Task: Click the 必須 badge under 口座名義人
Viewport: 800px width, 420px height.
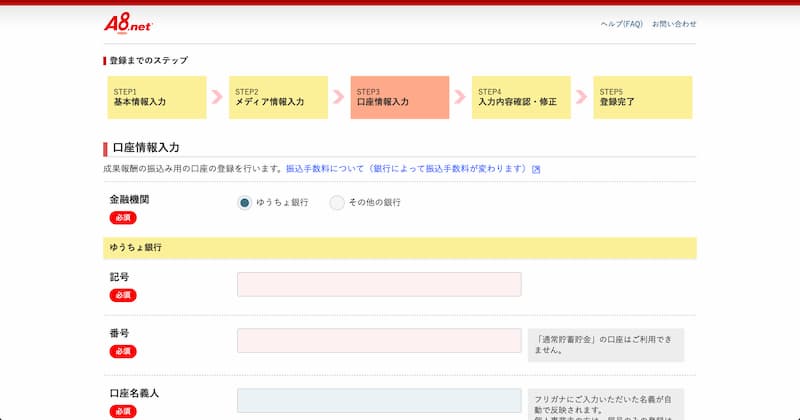Action: [x=123, y=411]
